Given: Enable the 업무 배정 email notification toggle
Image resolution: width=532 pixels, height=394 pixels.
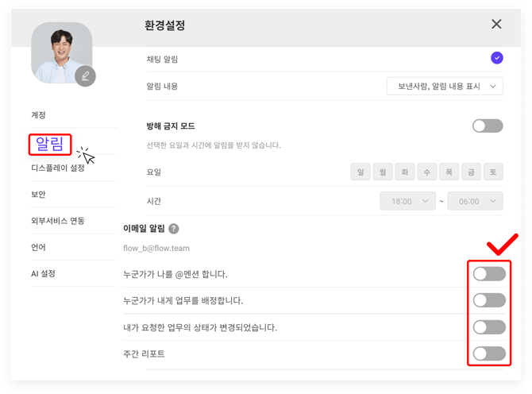Looking at the screenshot, I should pos(488,300).
